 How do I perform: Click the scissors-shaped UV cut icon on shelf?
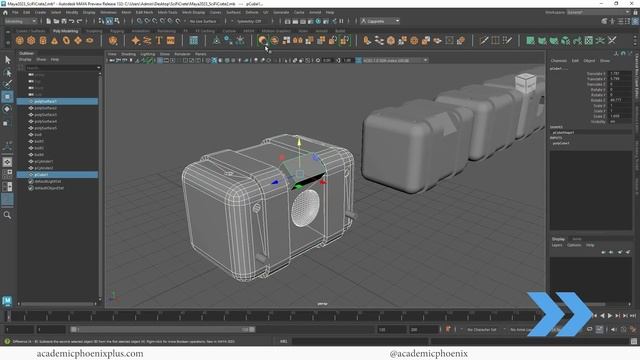[612, 40]
